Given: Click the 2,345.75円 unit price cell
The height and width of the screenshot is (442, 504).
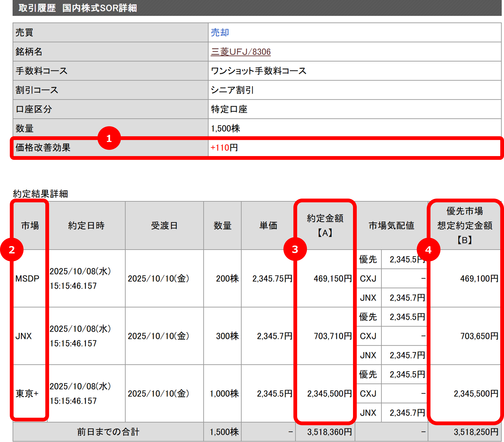Looking at the screenshot, I should pyautogui.click(x=272, y=278).
